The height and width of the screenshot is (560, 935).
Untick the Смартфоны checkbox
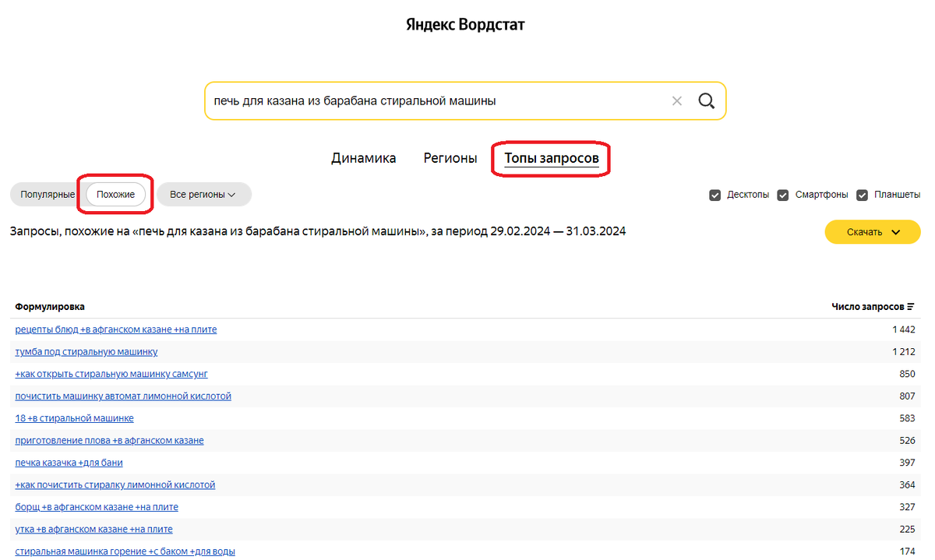point(783,195)
